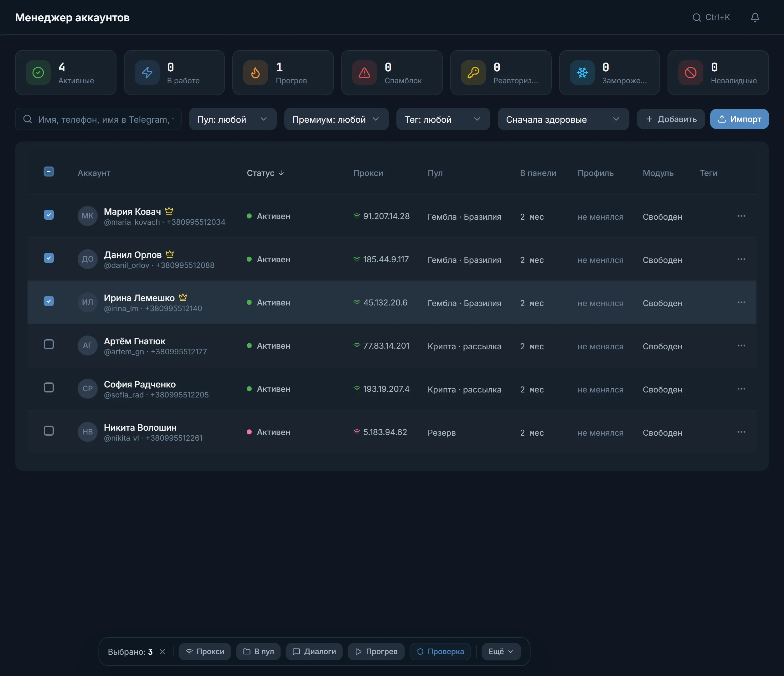
Task: Open the Тег: любой dropdown
Action: [443, 119]
